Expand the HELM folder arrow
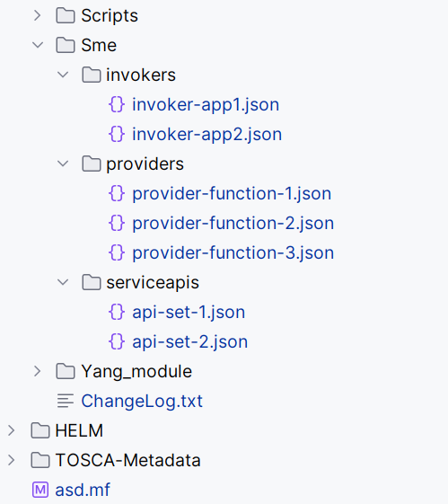This screenshot has width=448, height=504. 12,430
